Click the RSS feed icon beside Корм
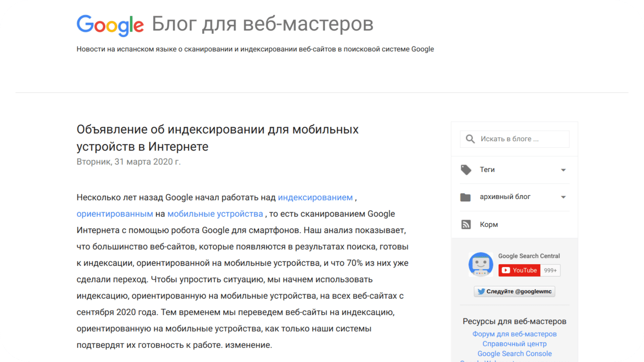The width and height of the screenshot is (644, 362). pyautogui.click(x=466, y=225)
